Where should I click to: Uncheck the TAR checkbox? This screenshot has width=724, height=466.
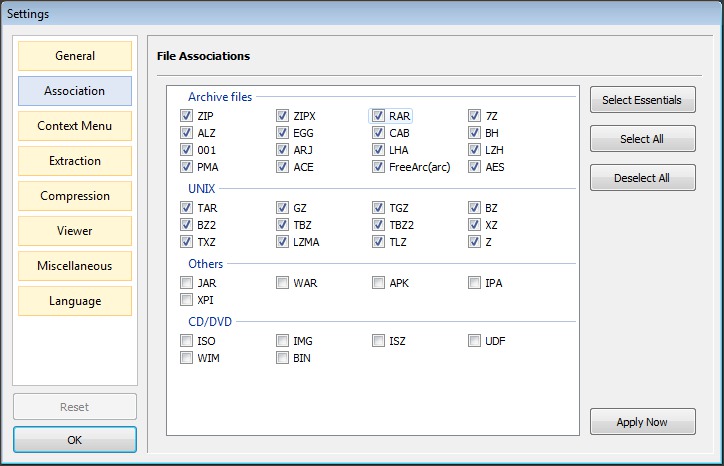[x=187, y=208]
